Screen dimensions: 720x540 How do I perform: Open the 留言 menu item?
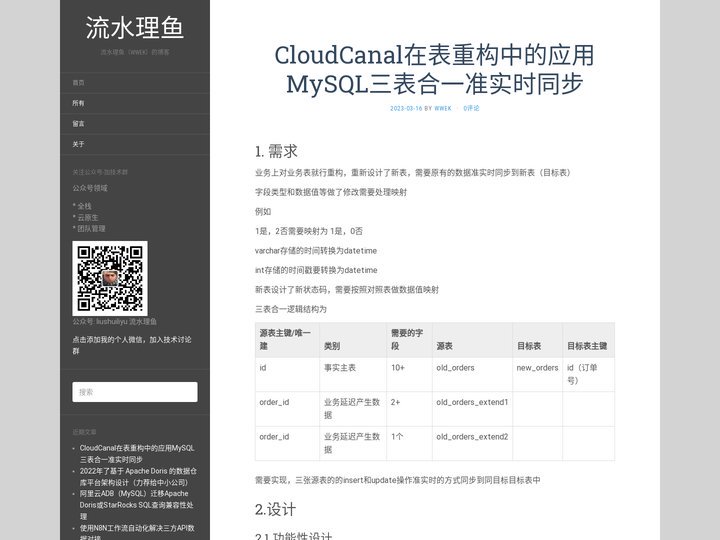coord(78,124)
